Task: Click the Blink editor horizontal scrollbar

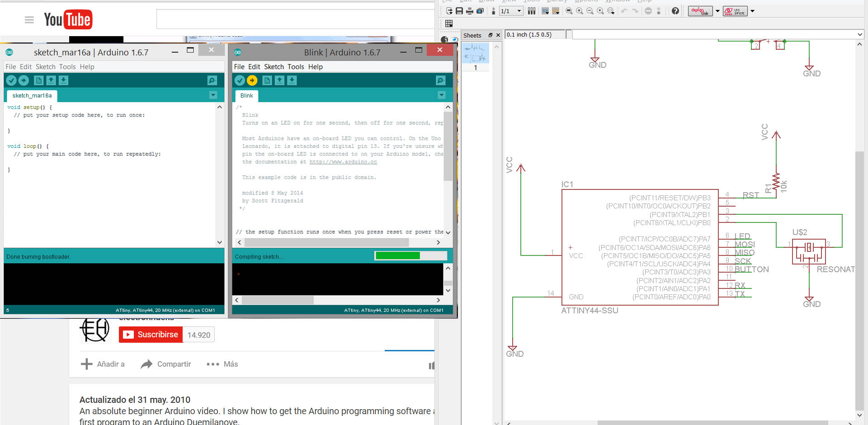Action: pos(326,243)
